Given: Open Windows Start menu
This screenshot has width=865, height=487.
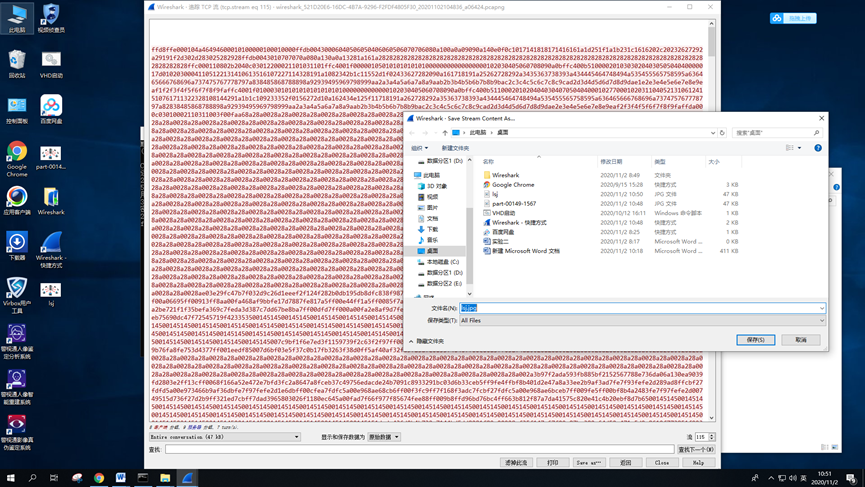Looking at the screenshot, I should [10, 478].
